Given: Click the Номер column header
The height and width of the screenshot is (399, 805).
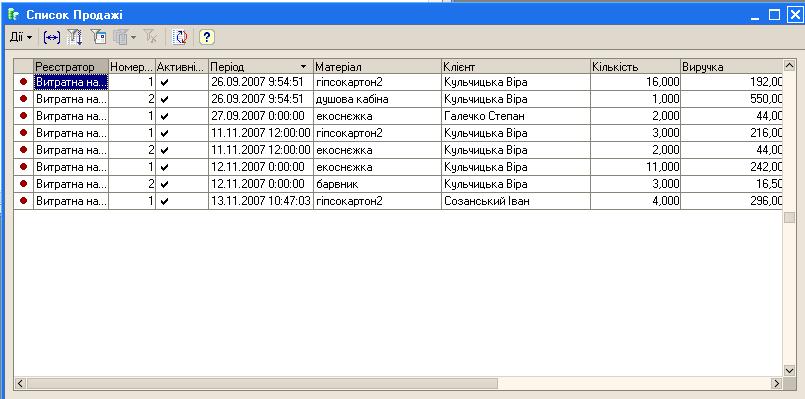Looking at the screenshot, I should click(132, 67).
